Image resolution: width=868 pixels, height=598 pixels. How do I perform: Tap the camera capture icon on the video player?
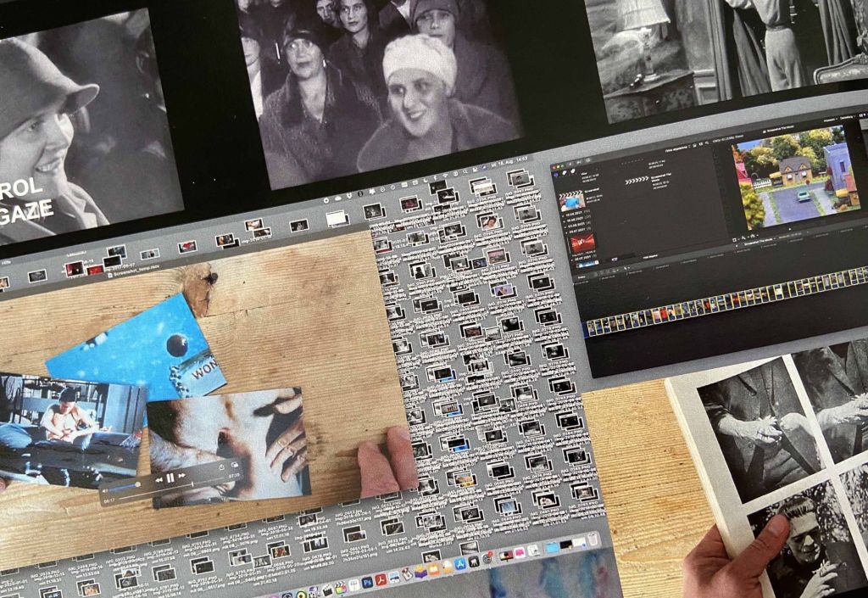[x=235, y=465]
